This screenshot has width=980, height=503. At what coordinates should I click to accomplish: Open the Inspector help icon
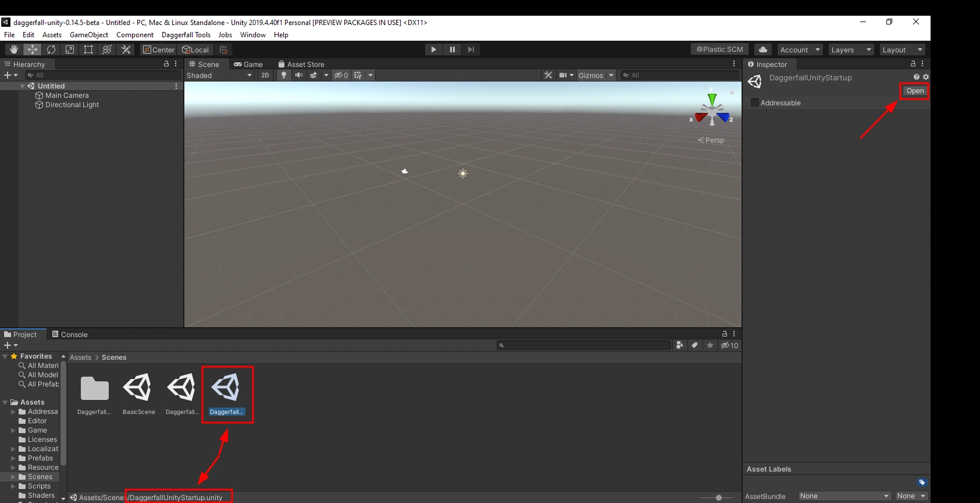tap(917, 77)
